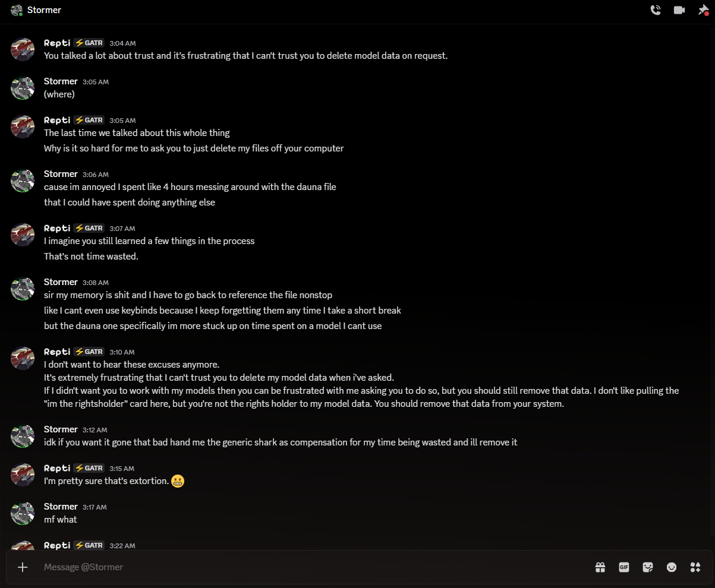This screenshot has height=588, width=715.
Task: Open the emoji picker
Action: [x=672, y=567]
